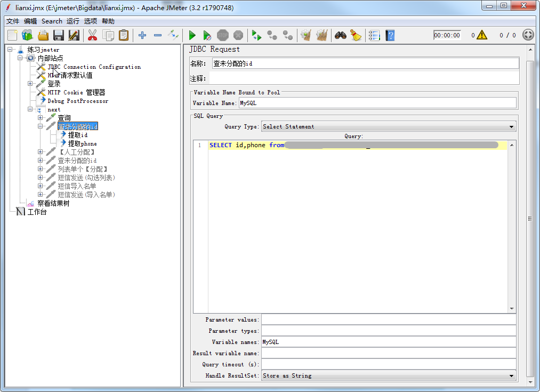Click the Function Helper list icon
This screenshot has width=540, height=392.
374,35
